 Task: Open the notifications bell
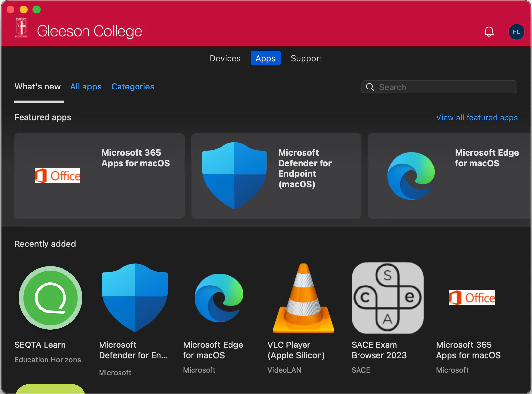click(489, 31)
